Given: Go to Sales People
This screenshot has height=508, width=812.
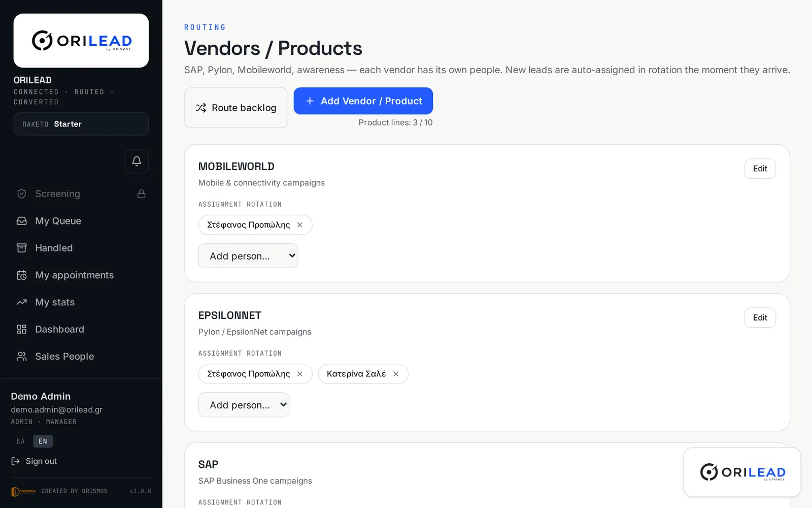Looking at the screenshot, I should point(81,356).
